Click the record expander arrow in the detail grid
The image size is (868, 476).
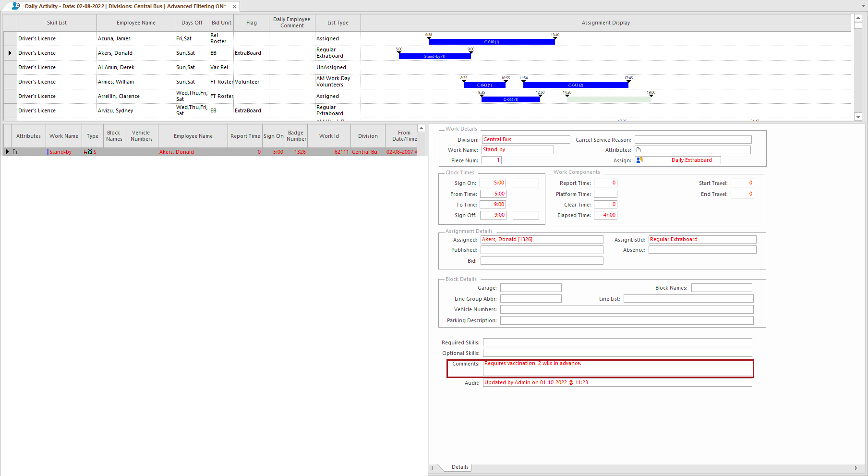point(7,151)
